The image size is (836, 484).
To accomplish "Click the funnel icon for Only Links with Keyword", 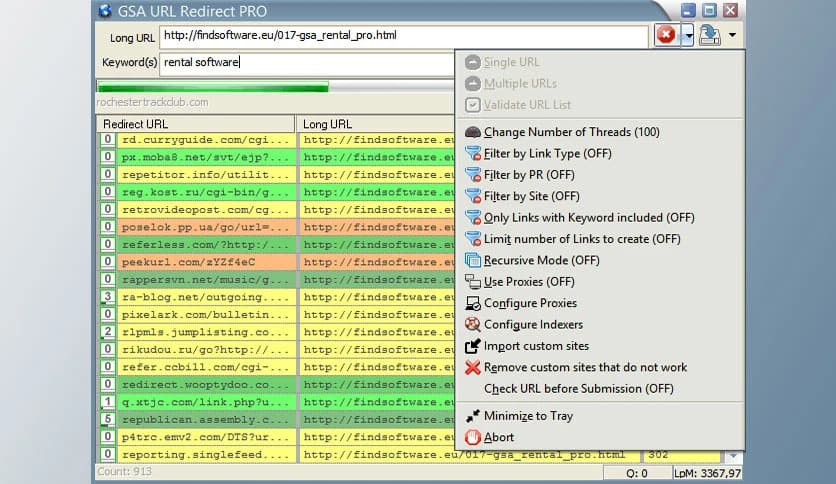I will click(472, 217).
